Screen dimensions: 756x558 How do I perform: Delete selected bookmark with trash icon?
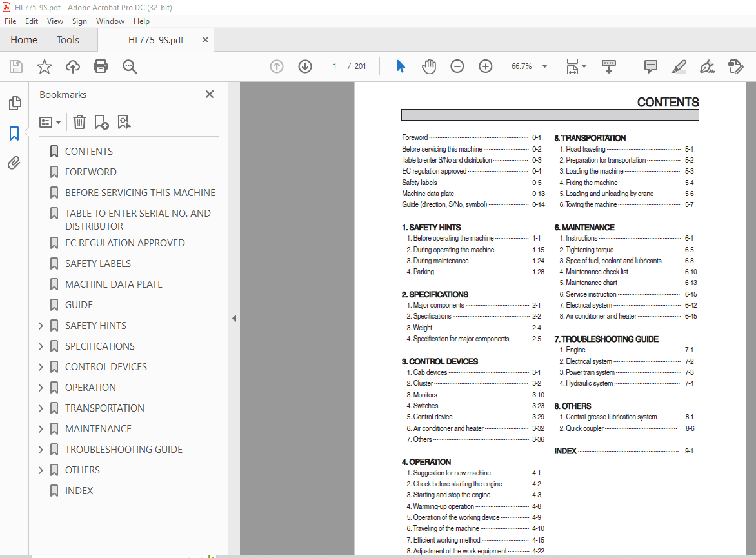coord(79,122)
